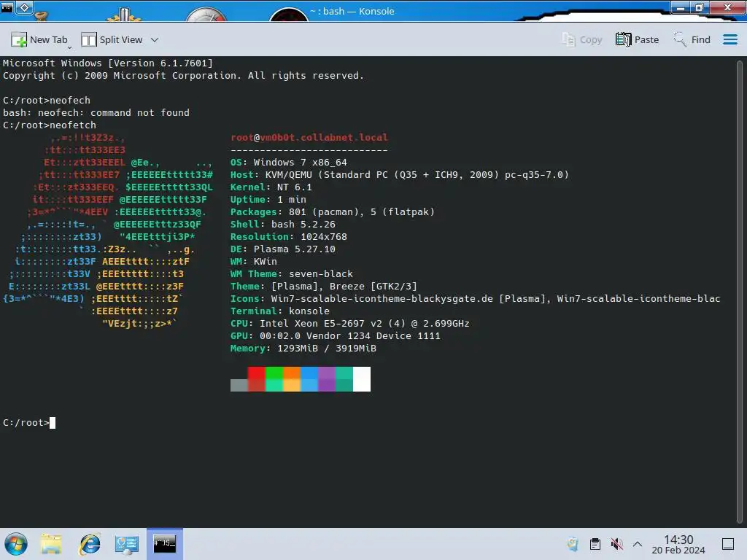Click the Terminal 'konsole' value
Image resolution: width=747 pixels, height=560 pixels.
click(x=309, y=311)
